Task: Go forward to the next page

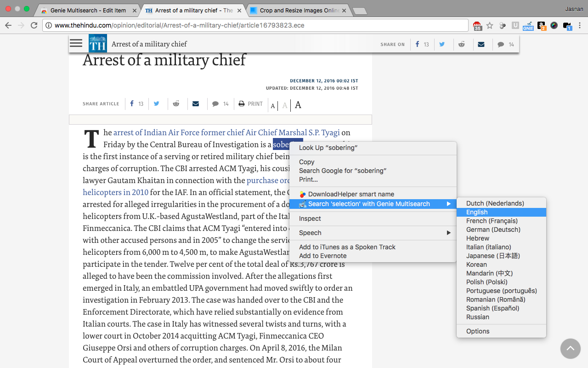Action: click(x=21, y=25)
